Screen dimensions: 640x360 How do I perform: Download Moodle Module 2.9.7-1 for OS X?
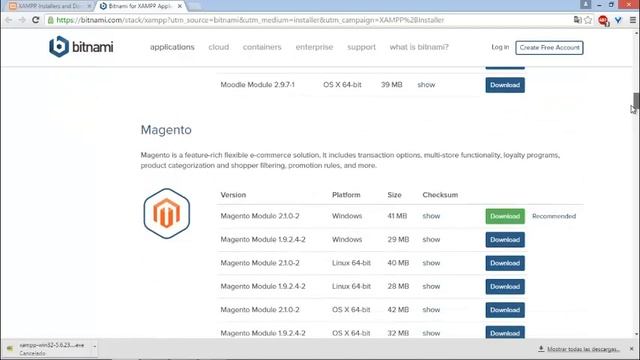point(505,85)
